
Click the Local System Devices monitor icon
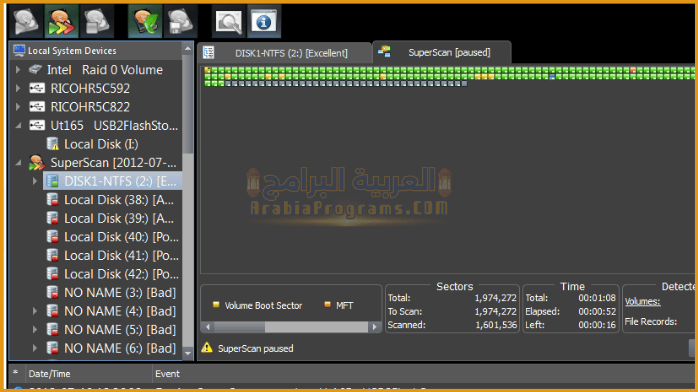[19, 50]
